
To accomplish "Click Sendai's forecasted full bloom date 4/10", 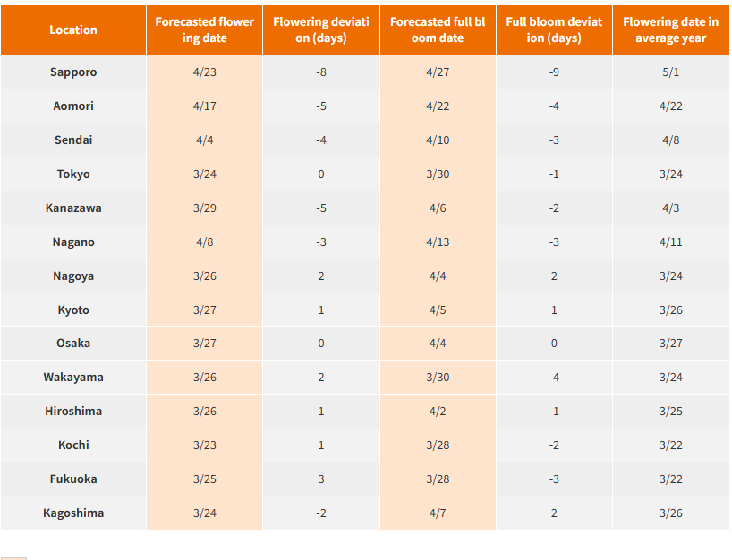I will 438,140.
